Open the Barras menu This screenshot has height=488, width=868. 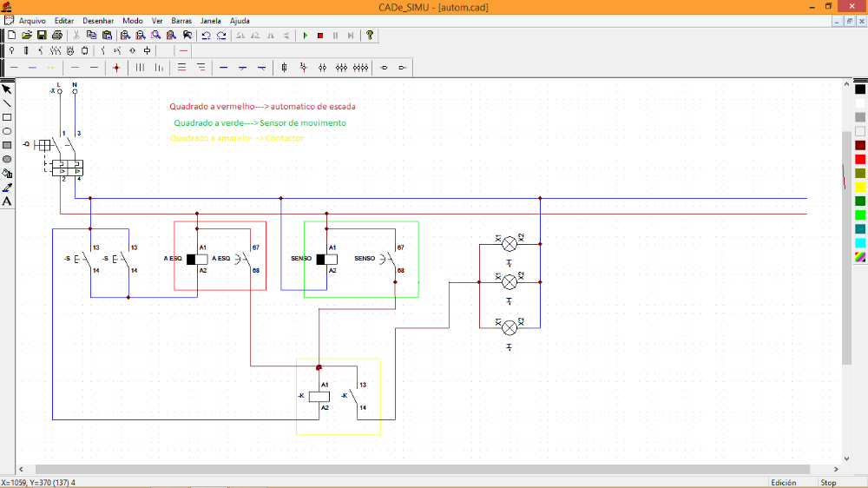(x=181, y=20)
